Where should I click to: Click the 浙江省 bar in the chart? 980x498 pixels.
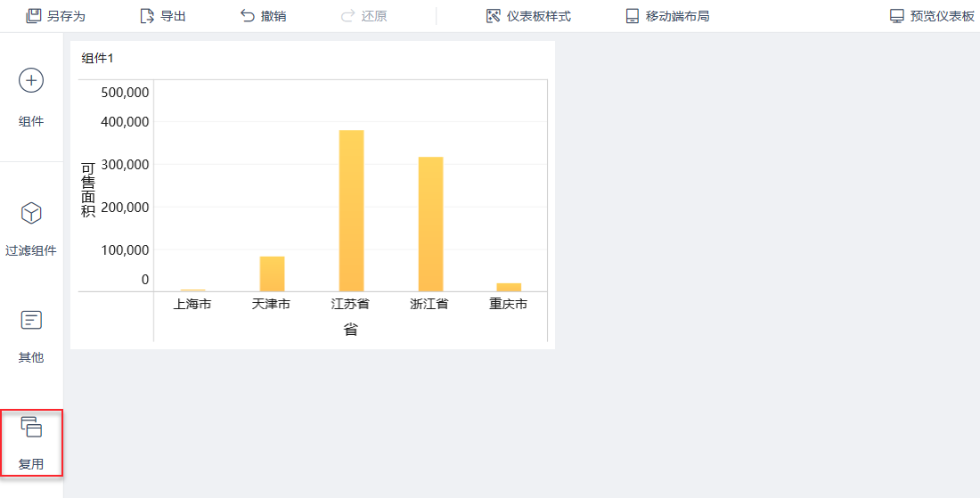pyautogui.click(x=430, y=225)
